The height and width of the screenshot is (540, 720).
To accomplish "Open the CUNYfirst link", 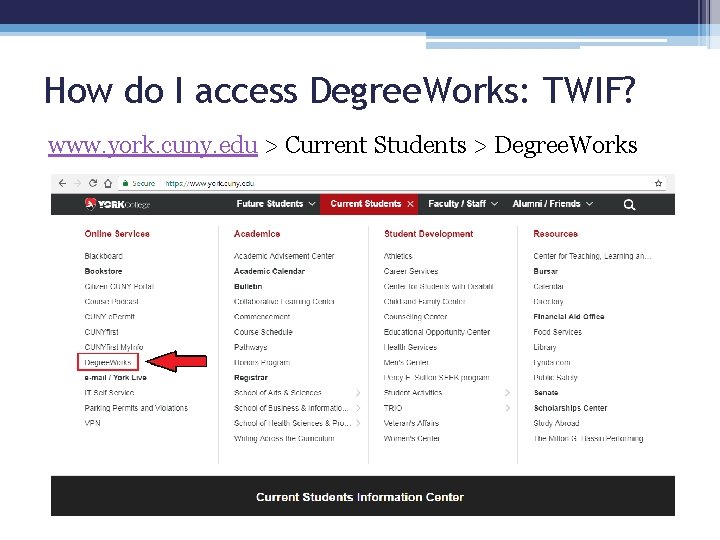I will click(101, 332).
